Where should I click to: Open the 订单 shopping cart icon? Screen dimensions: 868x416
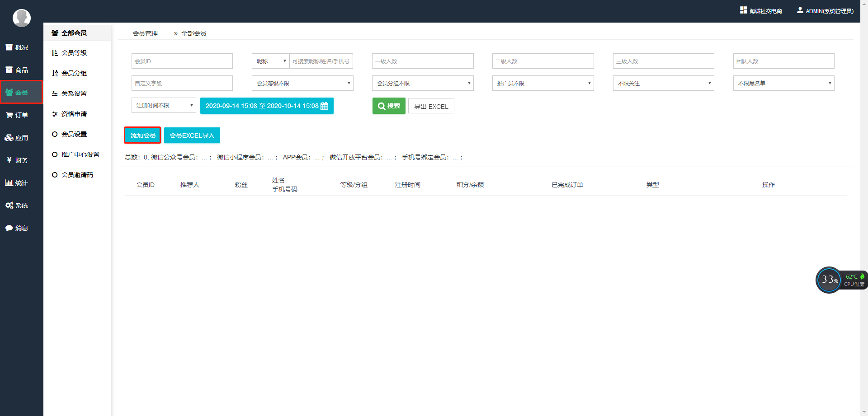point(9,115)
